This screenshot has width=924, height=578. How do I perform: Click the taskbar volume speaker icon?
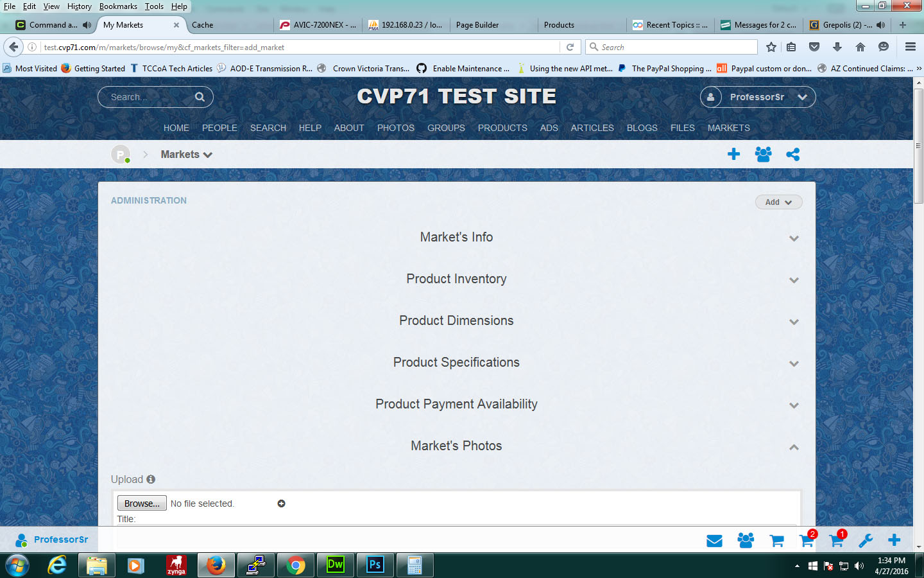click(x=859, y=566)
